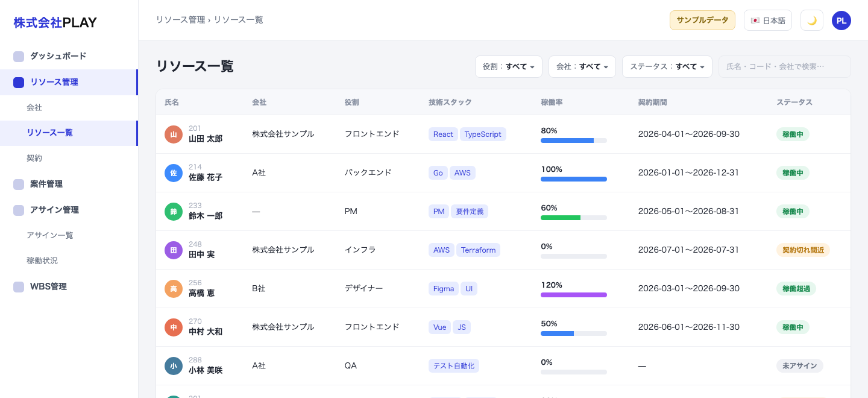Click the UI tag in 高橋 恵's row
This screenshot has width=868, height=398.
click(x=469, y=289)
